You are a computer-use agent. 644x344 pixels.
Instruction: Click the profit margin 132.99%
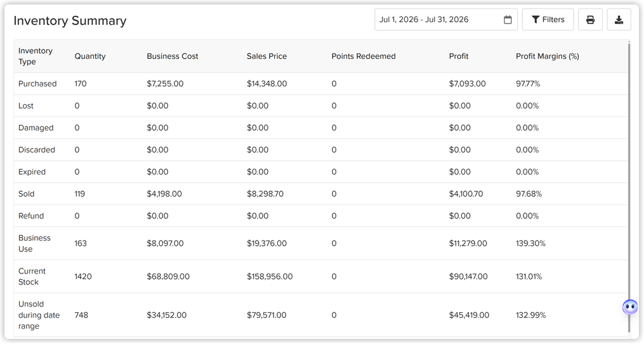click(531, 315)
